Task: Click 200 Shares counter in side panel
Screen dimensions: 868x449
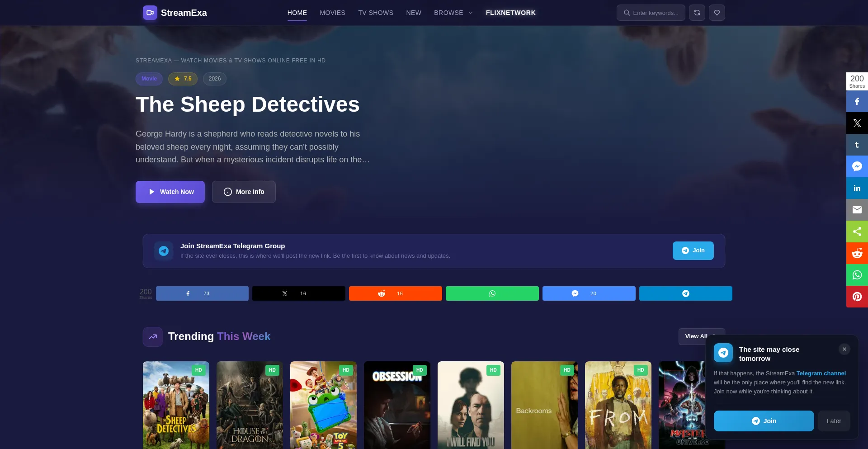Action: 857,81
